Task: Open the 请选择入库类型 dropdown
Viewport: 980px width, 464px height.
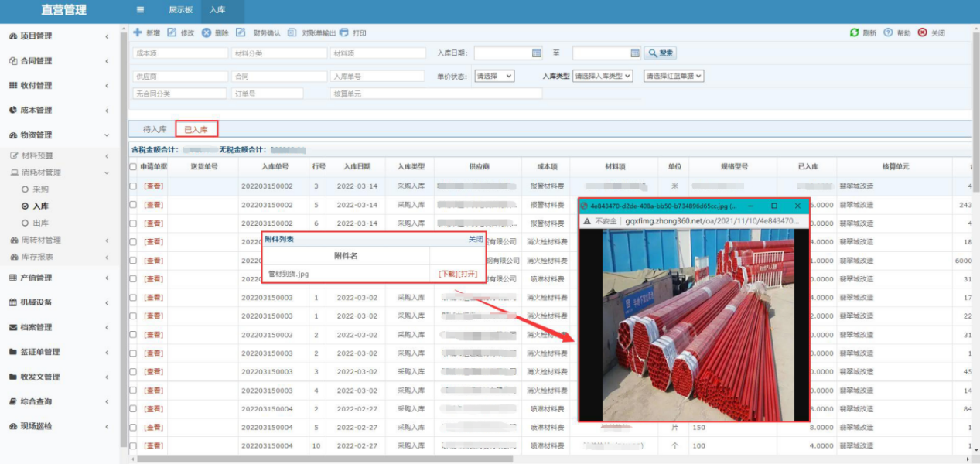Action: (603, 76)
